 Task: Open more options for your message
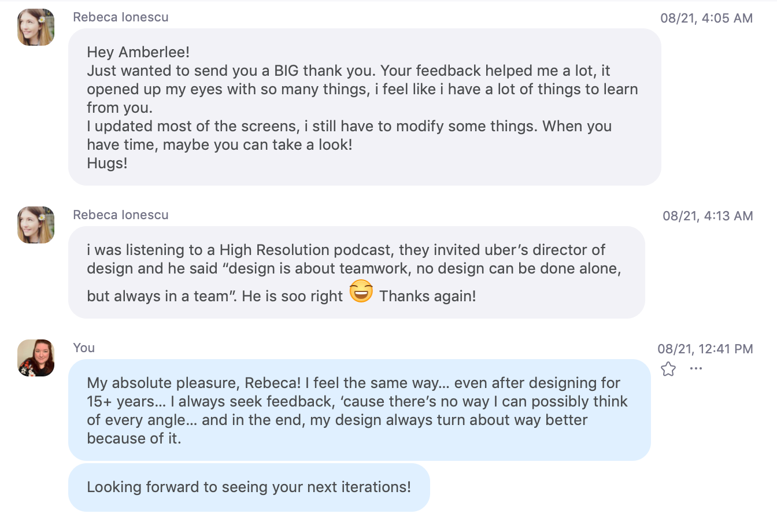[696, 369]
